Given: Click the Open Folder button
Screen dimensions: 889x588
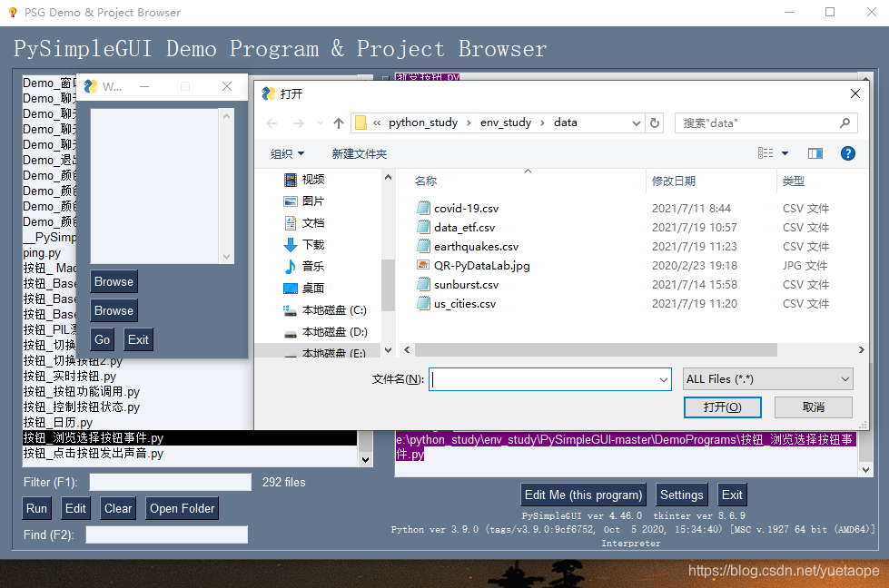Looking at the screenshot, I should 182,508.
